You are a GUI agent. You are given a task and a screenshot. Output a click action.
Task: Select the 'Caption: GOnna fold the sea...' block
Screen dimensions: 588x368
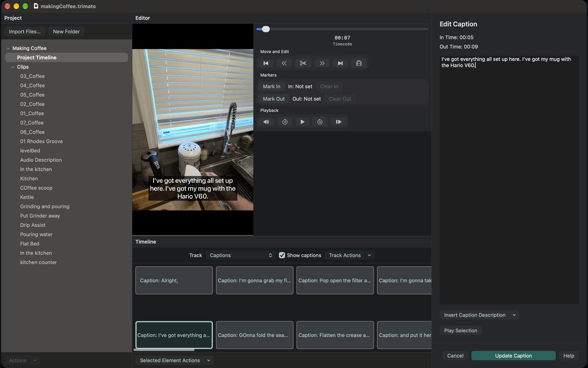(254, 335)
